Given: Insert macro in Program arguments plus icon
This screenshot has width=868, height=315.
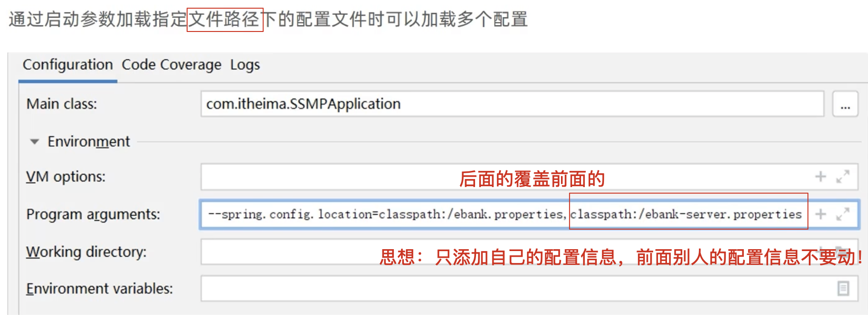Looking at the screenshot, I should click(820, 214).
